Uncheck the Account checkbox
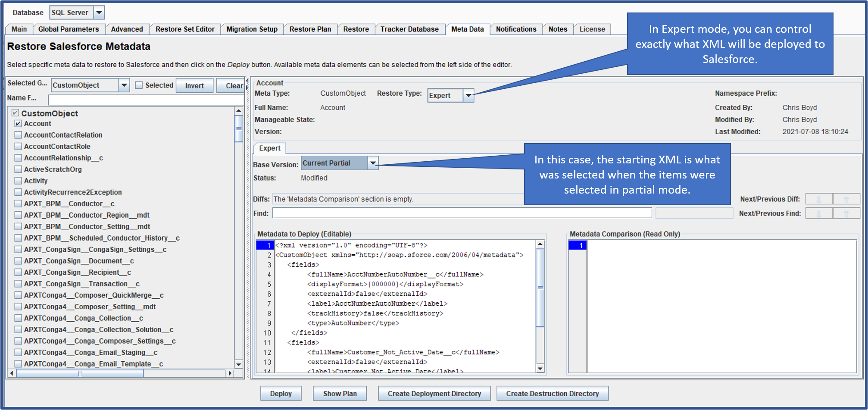Image resolution: width=868 pixels, height=410 pixels. [x=18, y=124]
